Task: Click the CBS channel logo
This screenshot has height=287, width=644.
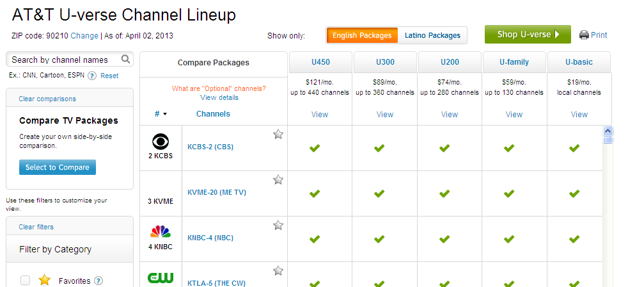Action: [161, 141]
